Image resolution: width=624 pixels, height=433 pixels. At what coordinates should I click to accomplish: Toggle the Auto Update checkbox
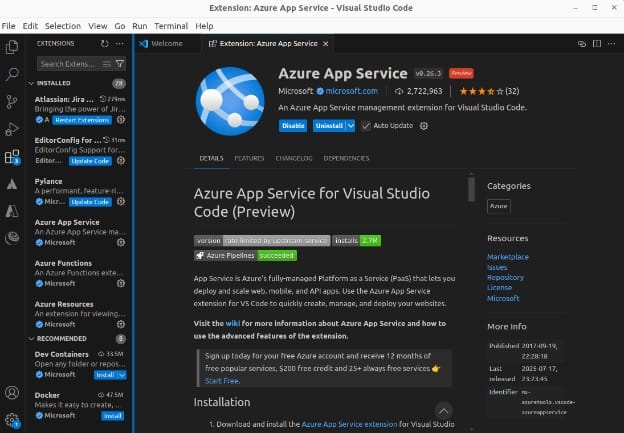tap(365, 126)
